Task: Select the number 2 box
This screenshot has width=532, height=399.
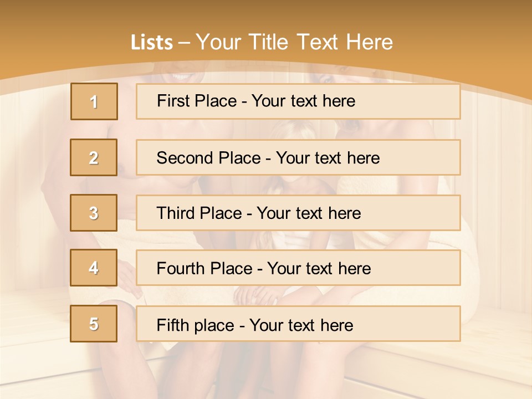Action: tap(94, 157)
